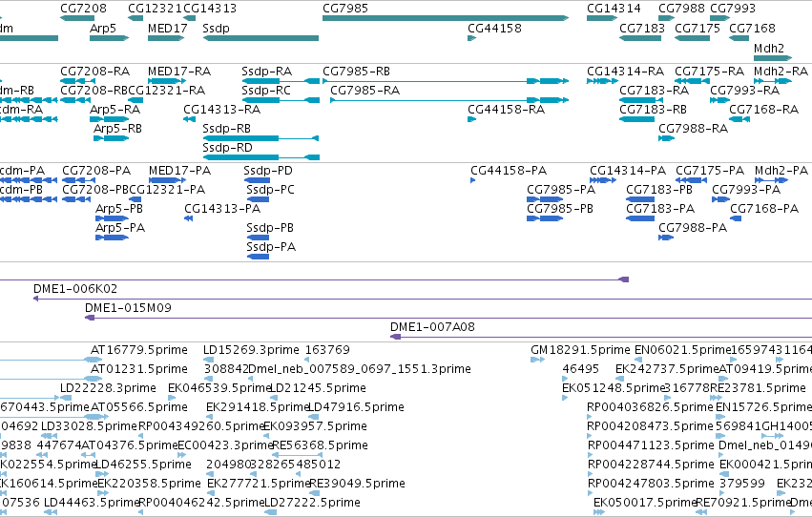Image resolution: width=812 pixels, height=517 pixels.
Task: Select EST GM18291.5prime
Action: [580, 350]
